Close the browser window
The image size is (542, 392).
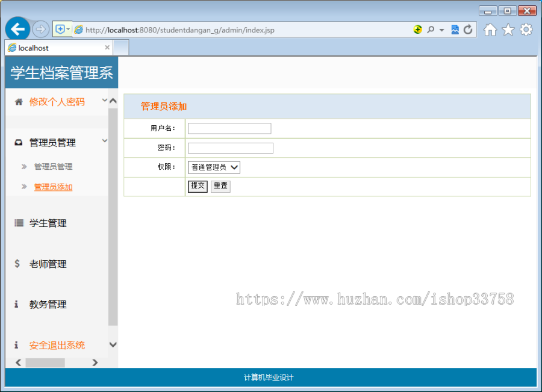tap(527, 11)
